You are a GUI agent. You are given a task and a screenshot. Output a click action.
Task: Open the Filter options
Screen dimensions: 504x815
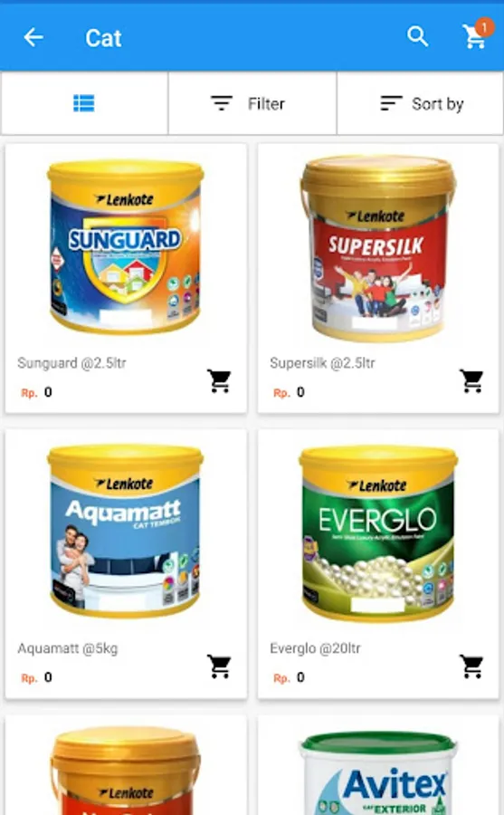(x=252, y=103)
